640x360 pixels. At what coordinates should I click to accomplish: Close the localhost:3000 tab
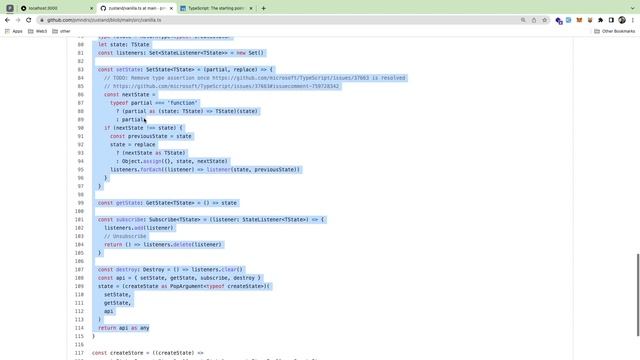click(91, 8)
